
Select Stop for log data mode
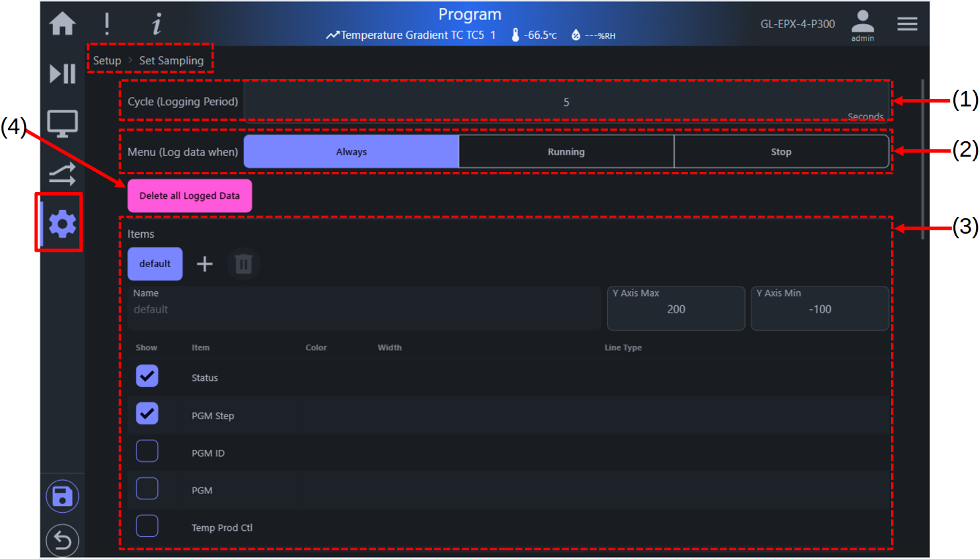pos(781,152)
